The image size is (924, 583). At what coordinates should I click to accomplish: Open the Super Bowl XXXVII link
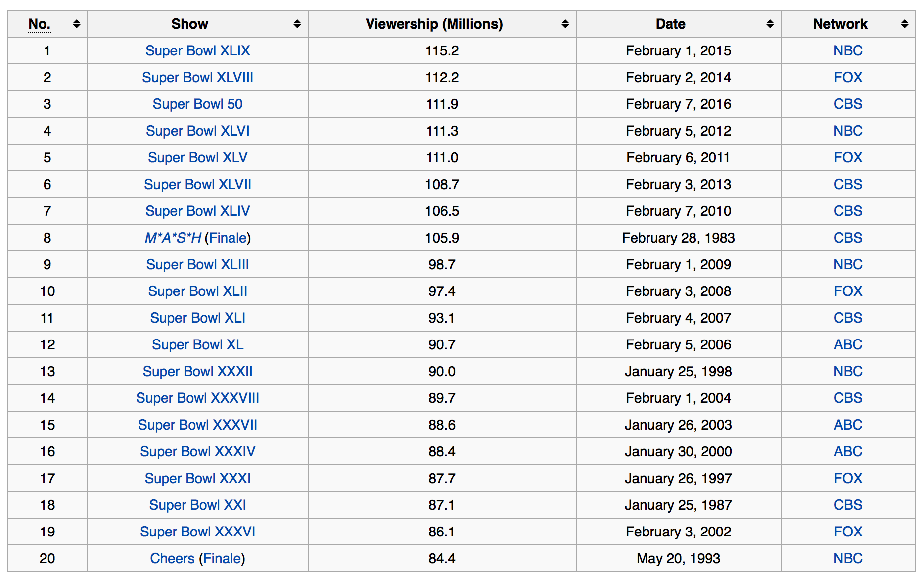(197, 425)
